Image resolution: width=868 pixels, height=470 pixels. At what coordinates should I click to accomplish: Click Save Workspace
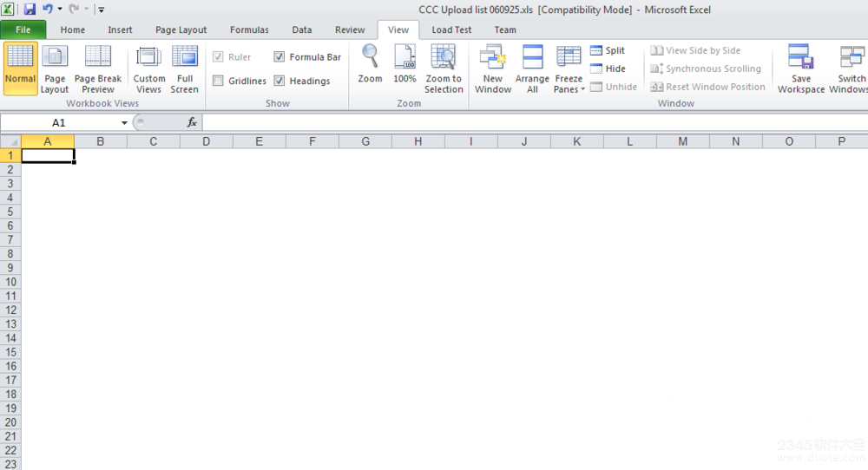(800, 69)
